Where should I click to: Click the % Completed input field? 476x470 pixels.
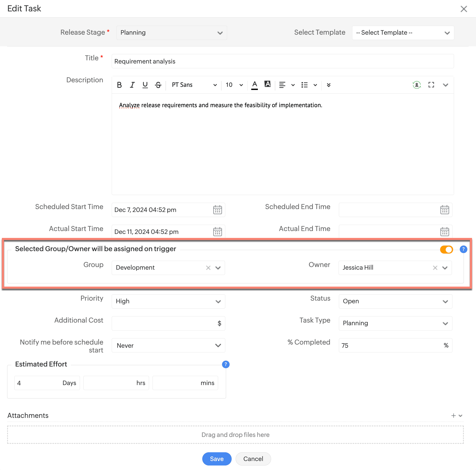[390, 345]
